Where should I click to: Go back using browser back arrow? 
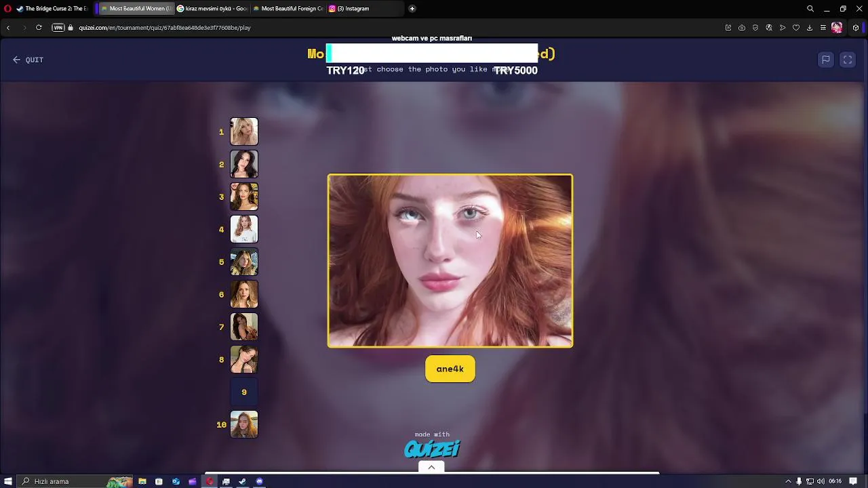click(8, 28)
